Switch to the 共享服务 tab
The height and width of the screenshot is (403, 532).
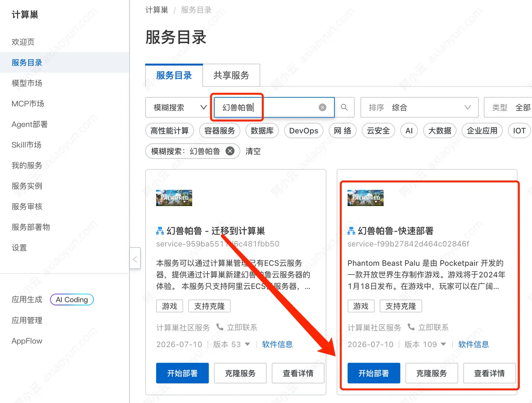click(231, 75)
